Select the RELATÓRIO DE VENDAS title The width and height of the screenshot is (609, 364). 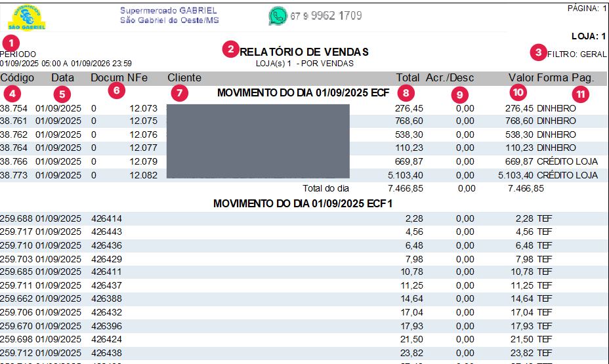coord(304,52)
